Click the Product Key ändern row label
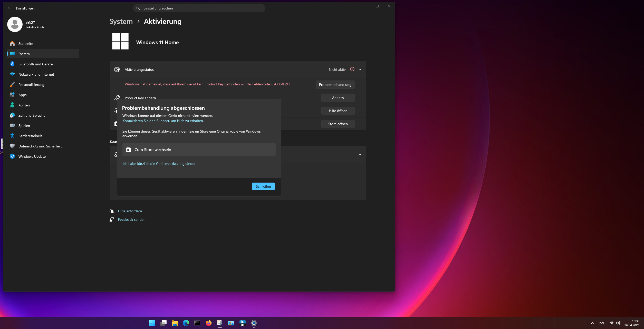This screenshot has height=329, width=644. coord(140,98)
